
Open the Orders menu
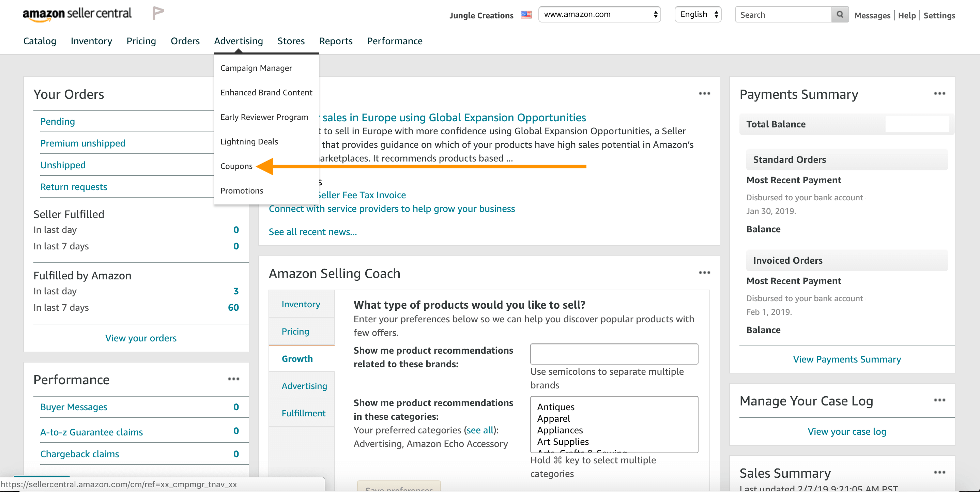coord(185,41)
